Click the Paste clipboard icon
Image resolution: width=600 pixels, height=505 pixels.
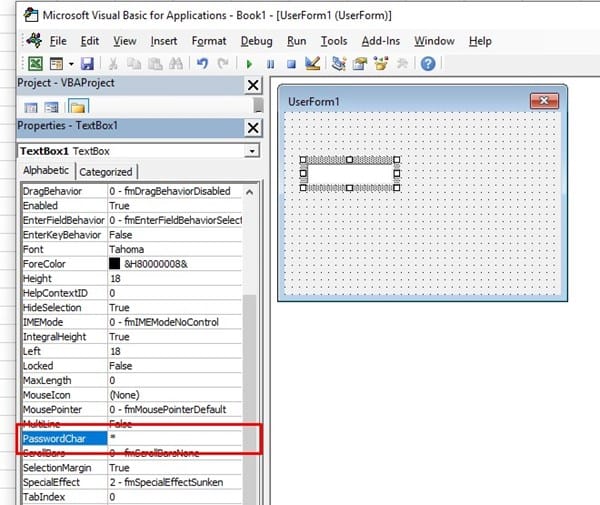(x=155, y=64)
